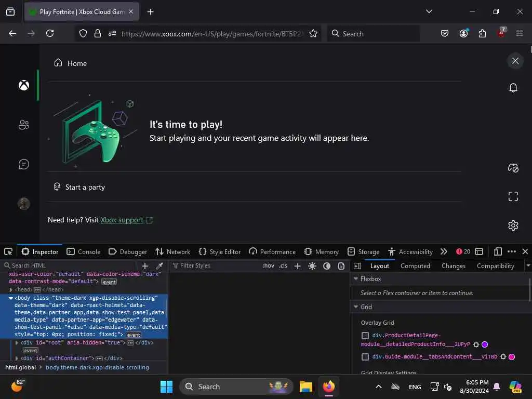This screenshot has width=532, height=399.
Task: Collapse the Grid section
Action: coord(355,307)
